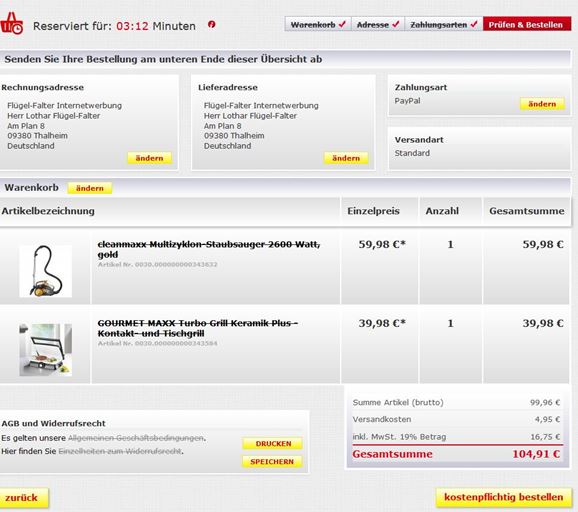Click the AGB und Widerrufsrecht heading
Image resolution: width=578 pixels, height=512 pixels.
(53, 423)
